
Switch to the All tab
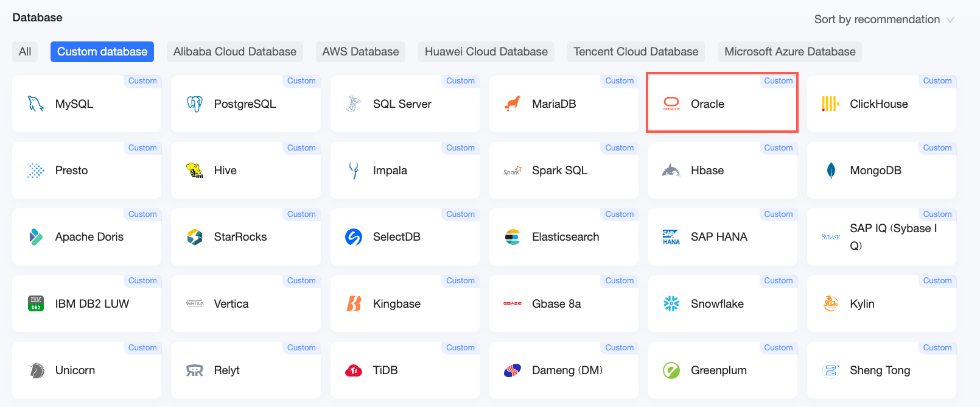click(25, 52)
